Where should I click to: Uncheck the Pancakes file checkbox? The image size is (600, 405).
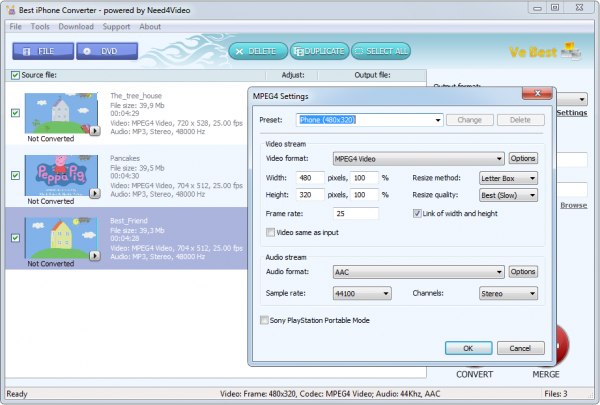15,175
